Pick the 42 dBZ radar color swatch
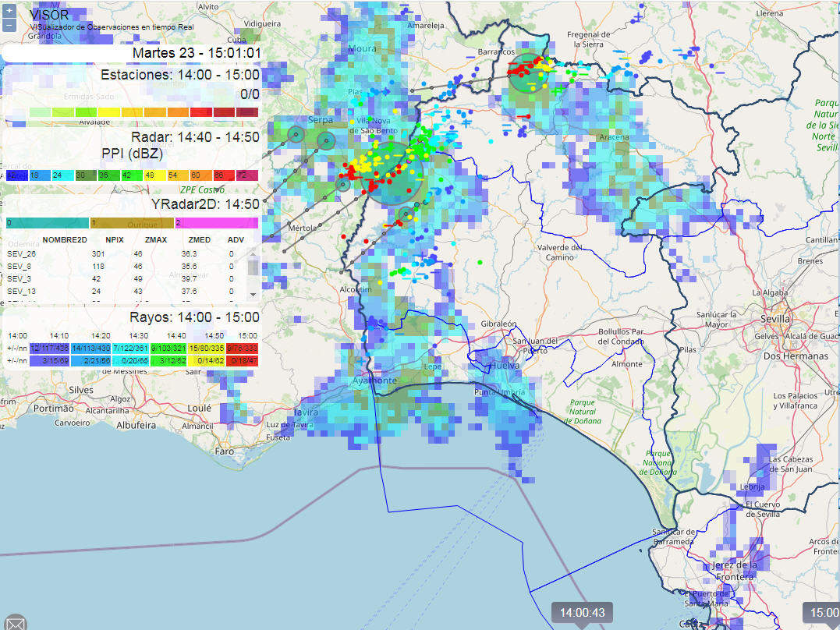Image resolution: width=840 pixels, height=630 pixels. tap(132, 175)
